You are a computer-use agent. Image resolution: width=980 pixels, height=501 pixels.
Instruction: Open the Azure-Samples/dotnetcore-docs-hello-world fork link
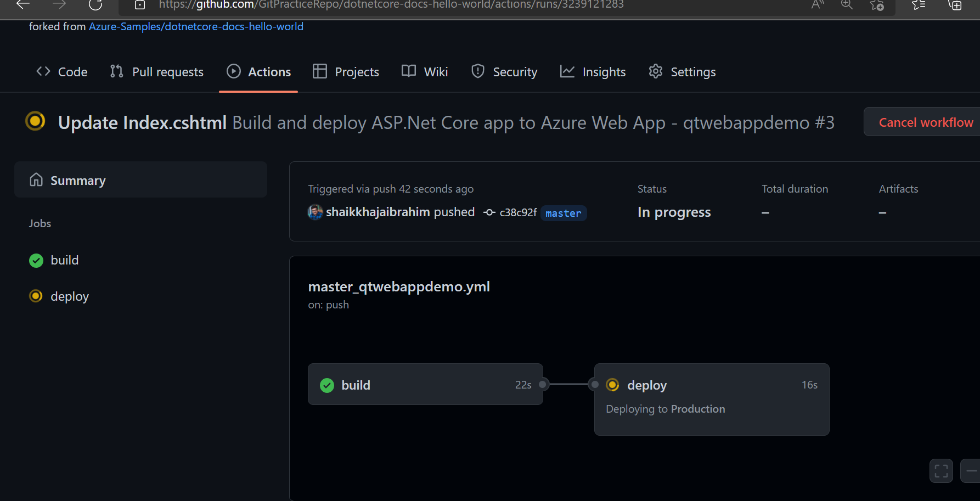[x=196, y=26]
